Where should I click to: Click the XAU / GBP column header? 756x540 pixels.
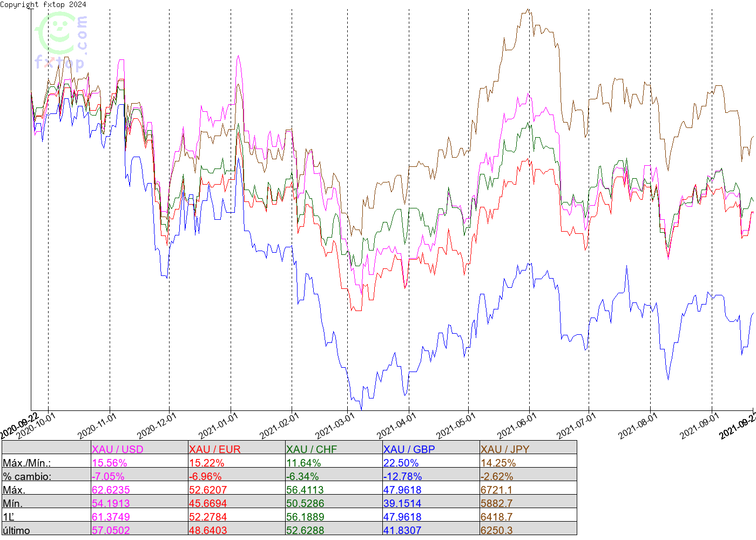click(409, 449)
